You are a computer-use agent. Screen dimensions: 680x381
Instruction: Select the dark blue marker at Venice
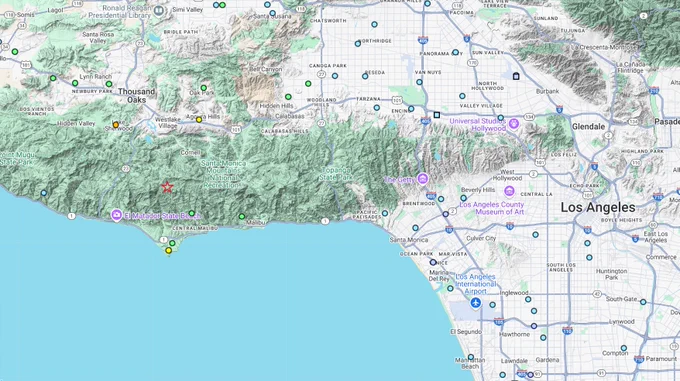[x=433, y=262]
